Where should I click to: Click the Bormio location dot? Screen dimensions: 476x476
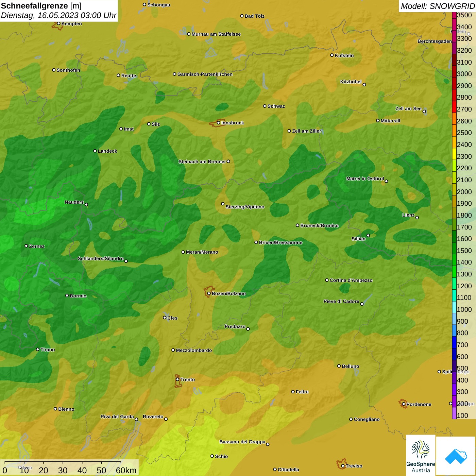67,295
